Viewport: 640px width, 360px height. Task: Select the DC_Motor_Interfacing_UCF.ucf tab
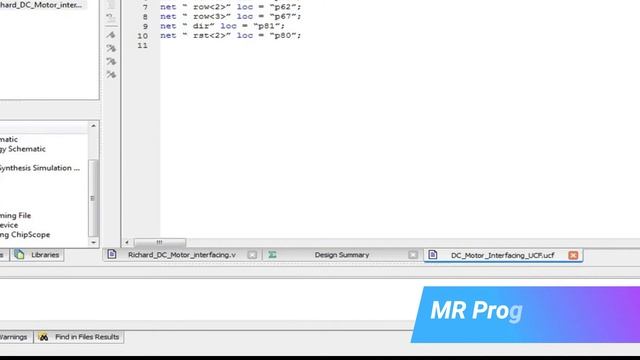pyautogui.click(x=503, y=255)
